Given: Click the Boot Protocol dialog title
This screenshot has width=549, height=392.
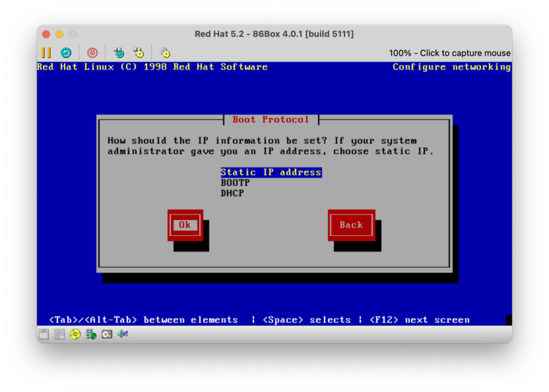Looking at the screenshot, I should click(x=271, y=119).
